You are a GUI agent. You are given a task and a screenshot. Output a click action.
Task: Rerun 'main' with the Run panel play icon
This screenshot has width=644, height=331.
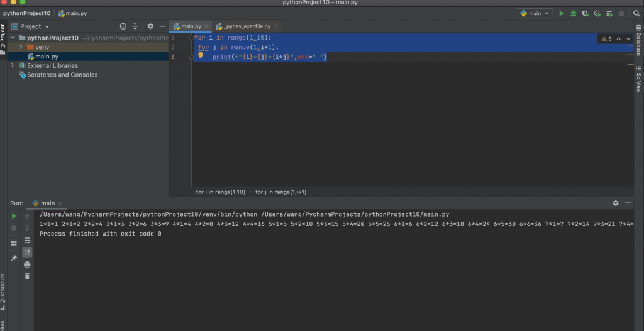pyautogui.click(x=14, y=215)
